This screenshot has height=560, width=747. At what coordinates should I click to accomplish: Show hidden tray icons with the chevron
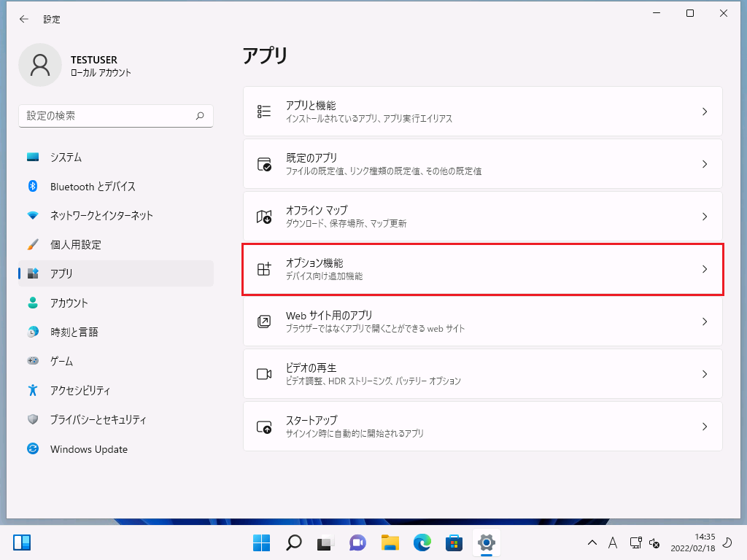tap(592, 542)
